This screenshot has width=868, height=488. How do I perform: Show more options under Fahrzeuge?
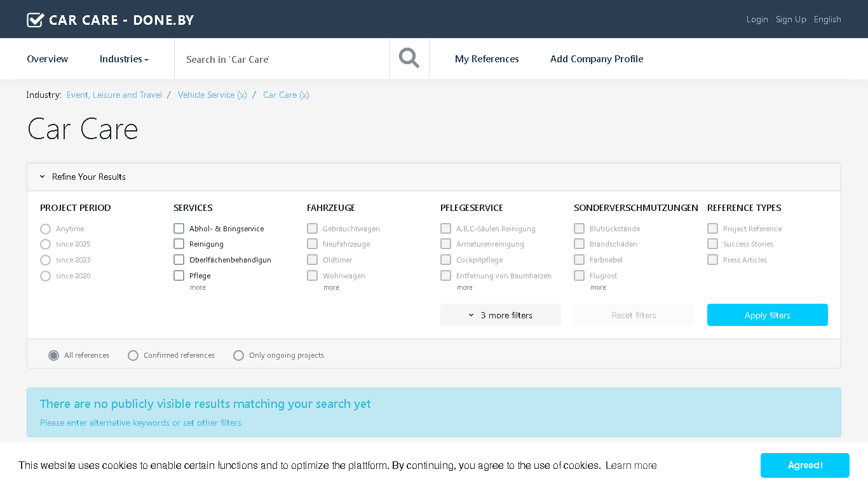331,288
